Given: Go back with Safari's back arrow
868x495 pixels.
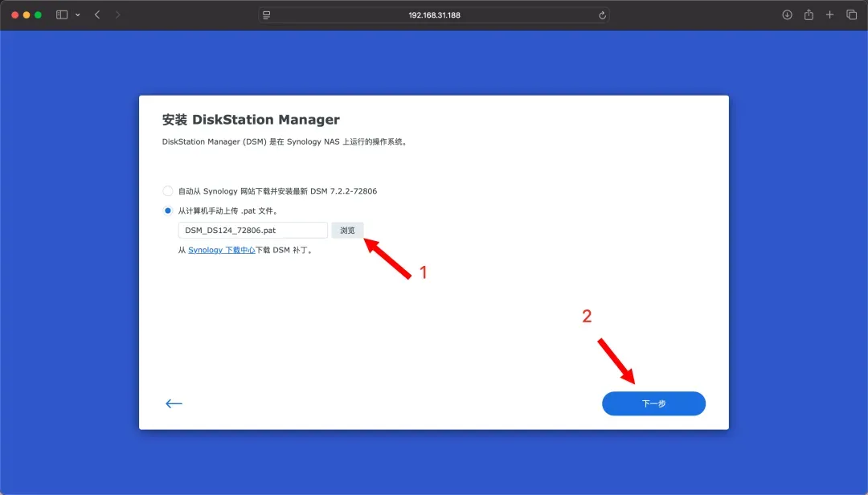Looking at the screenshot, I should point(97,15).
